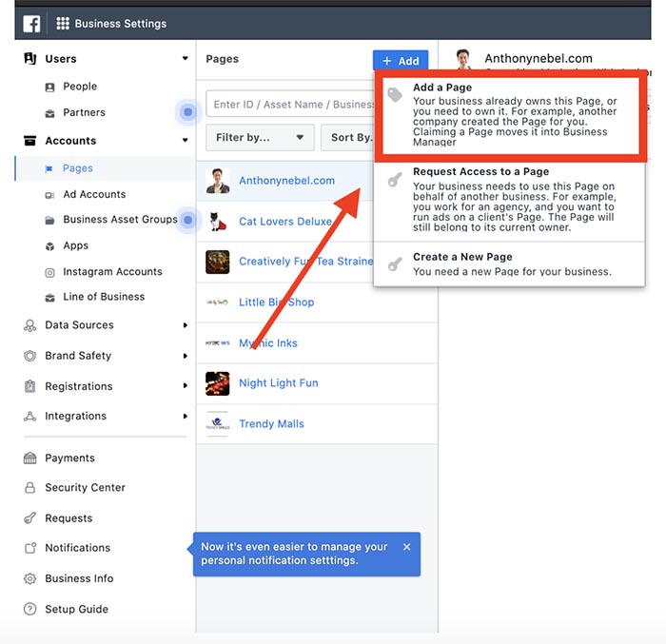Image resolution: width=666 pixels, height=644 pixels.
Task: Choose Create a New Page option
Action: pos(509,264)
